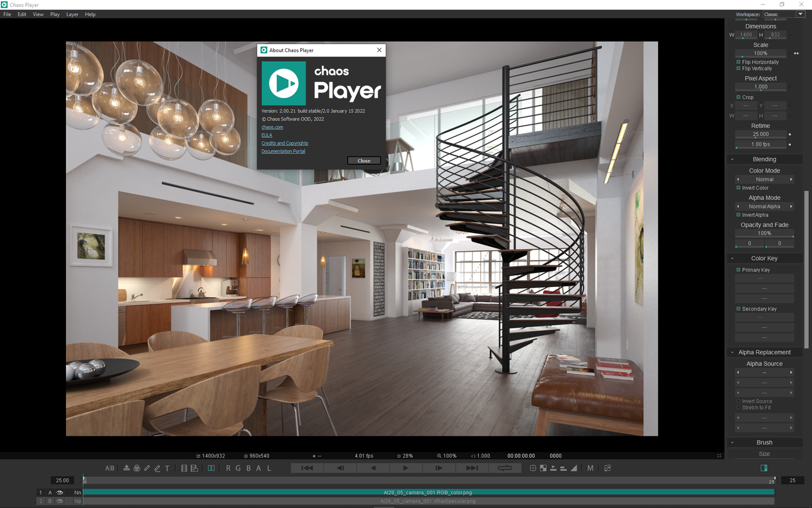This screenshot has height=508, width=812.
Task: Click the M toolbar button
Action: (590, 468)
